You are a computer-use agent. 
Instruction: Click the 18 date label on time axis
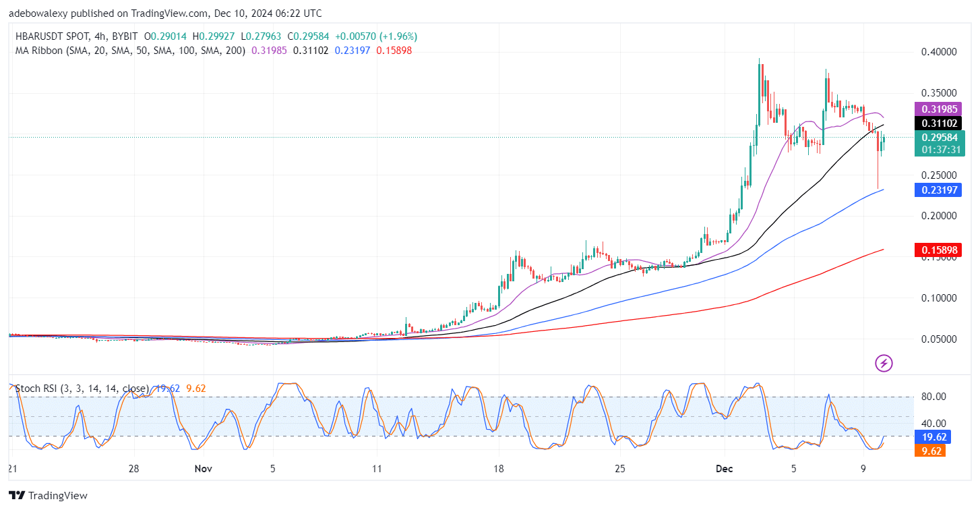498,468
